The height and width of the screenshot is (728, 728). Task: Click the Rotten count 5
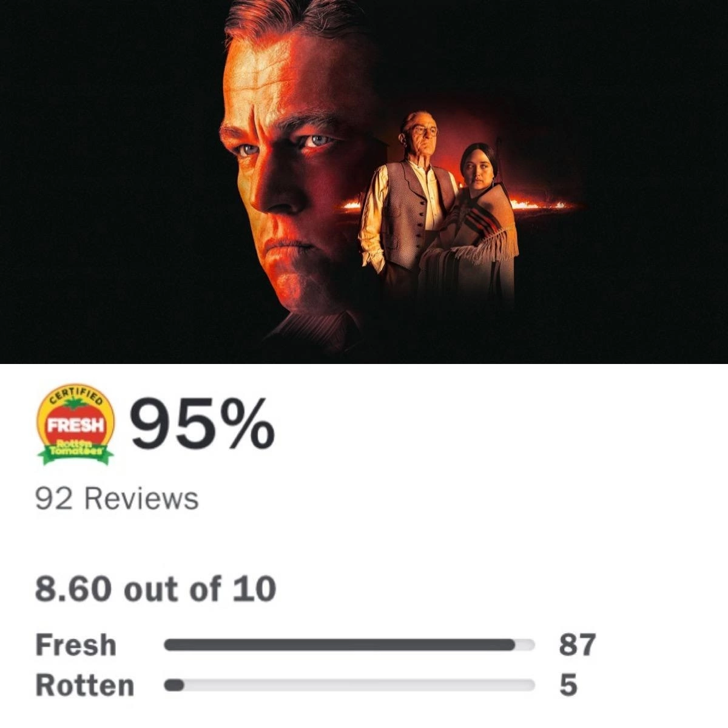pyautogui.click(x=568, y=686)
